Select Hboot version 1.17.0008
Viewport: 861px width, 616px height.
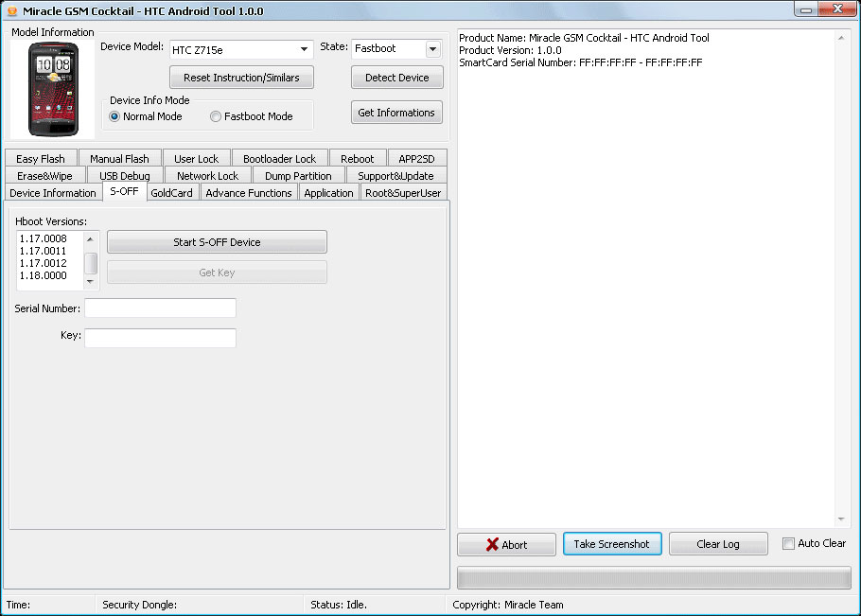coord(44,238)
